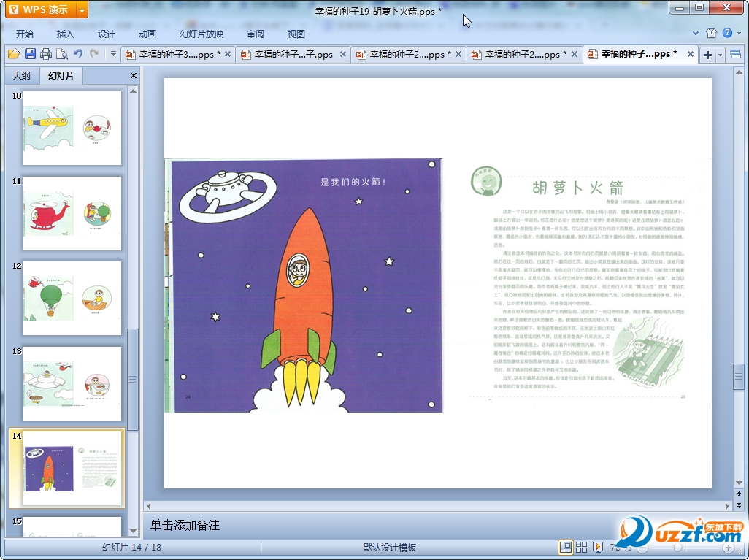Viewport: 749px width, 560px height.
Task: Switch to slide sorter view icon
Action: point(581,547)
